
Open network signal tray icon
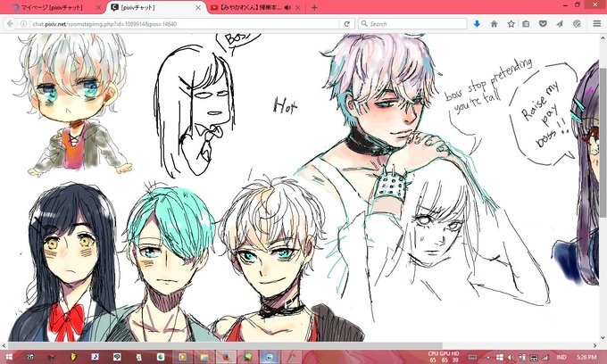[545, 357]
